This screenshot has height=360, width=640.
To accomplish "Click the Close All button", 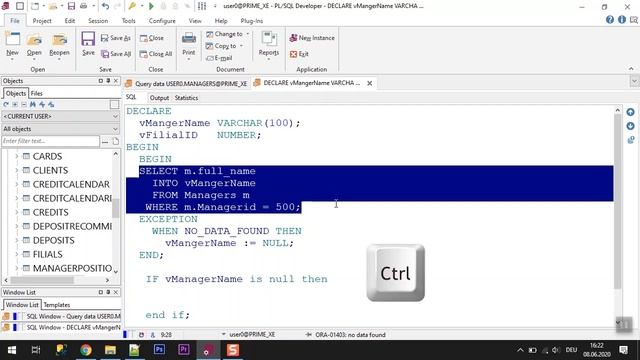I will point(156,54).
